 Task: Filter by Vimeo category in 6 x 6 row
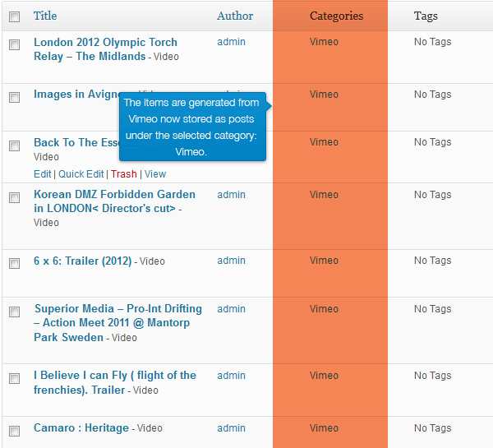click(x=324, y=261)
